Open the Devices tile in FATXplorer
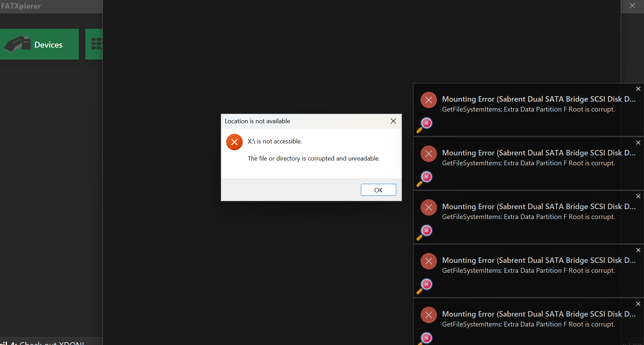 39,44
